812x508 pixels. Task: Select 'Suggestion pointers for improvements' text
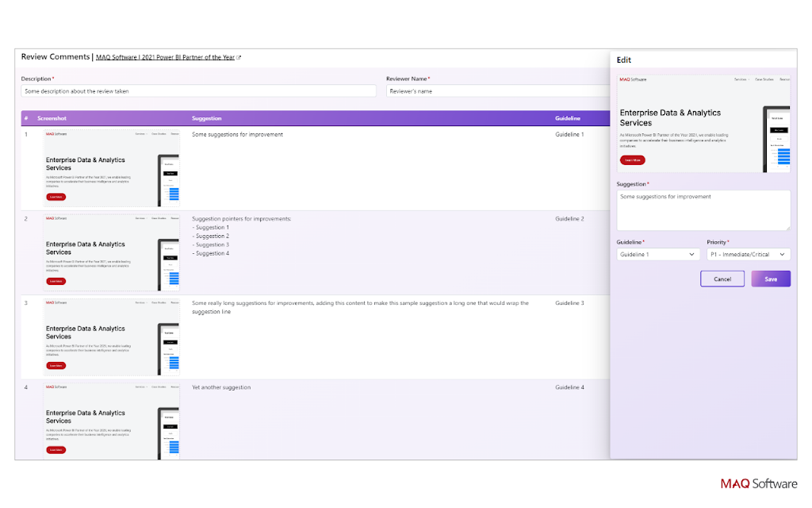(241, 219)
